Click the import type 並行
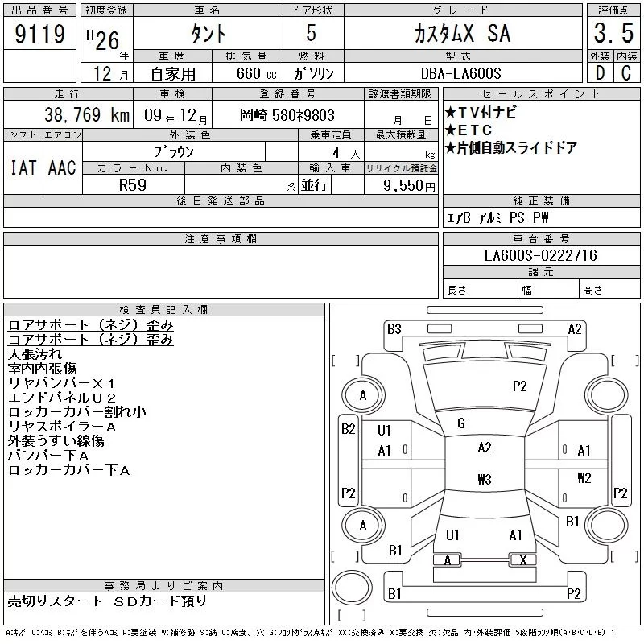 [x=315, y=185]
